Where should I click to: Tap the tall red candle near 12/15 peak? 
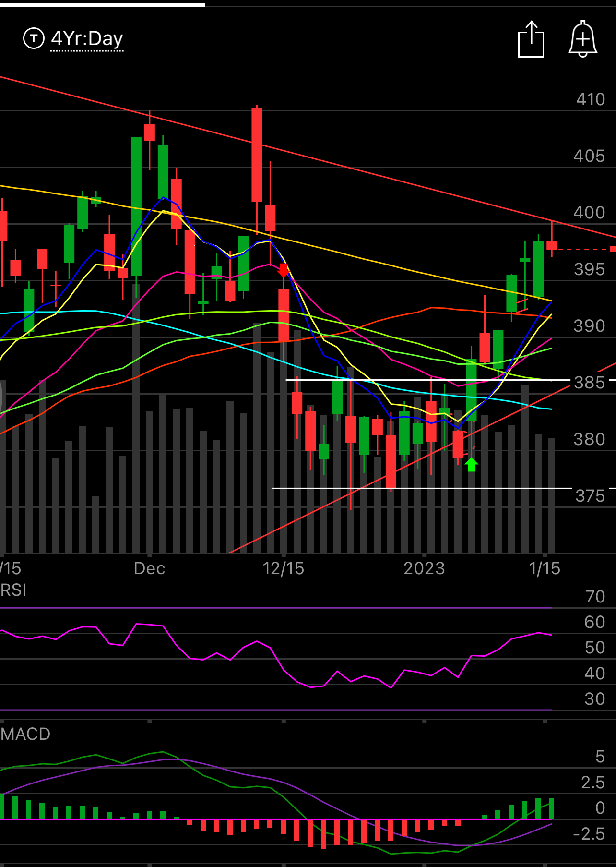tap(257, 155)
